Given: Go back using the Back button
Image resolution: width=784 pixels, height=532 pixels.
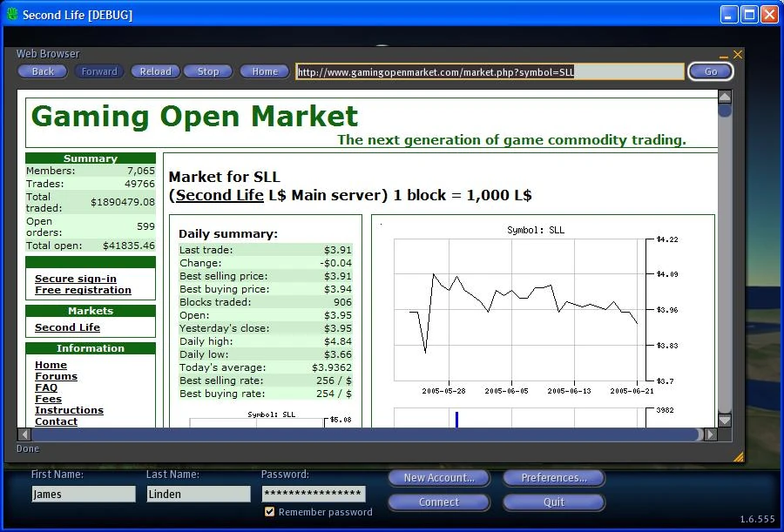Looking at the screenshot, I should 43,71.
